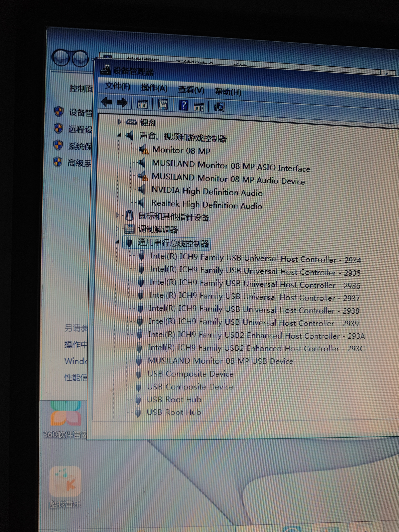Collapse the 通用串行总线控制器 category
The height and width of the screenshot is (532, 399).
pos(117,242)
